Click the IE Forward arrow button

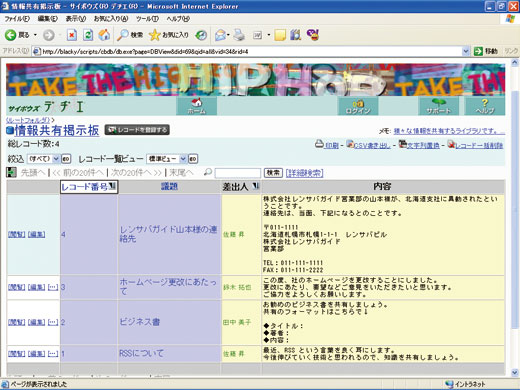(49, 35)
